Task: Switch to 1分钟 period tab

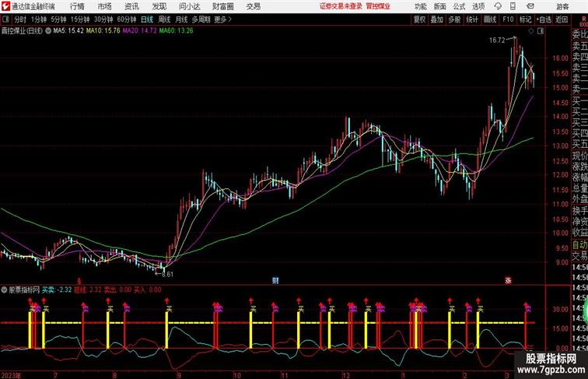Action: tap(39, 19)
